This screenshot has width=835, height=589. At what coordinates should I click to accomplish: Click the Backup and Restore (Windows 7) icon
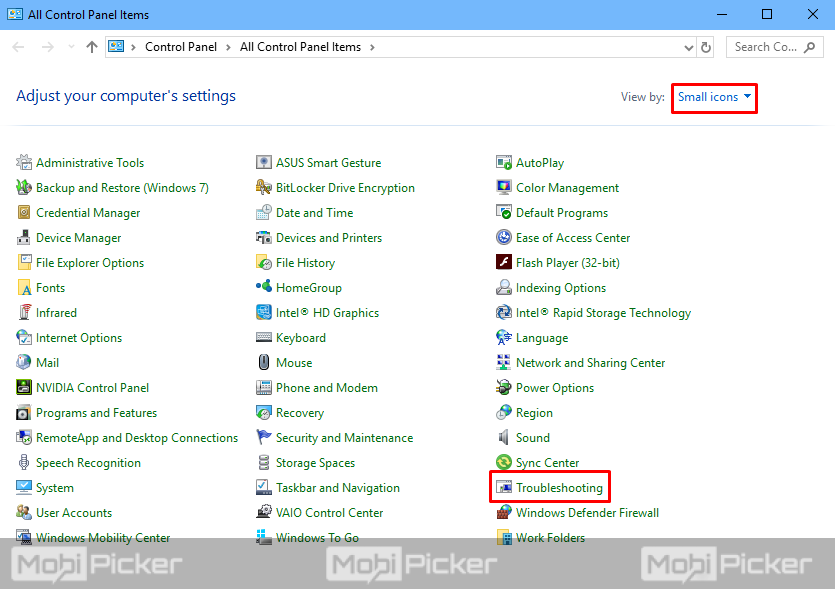coord(24,187)
